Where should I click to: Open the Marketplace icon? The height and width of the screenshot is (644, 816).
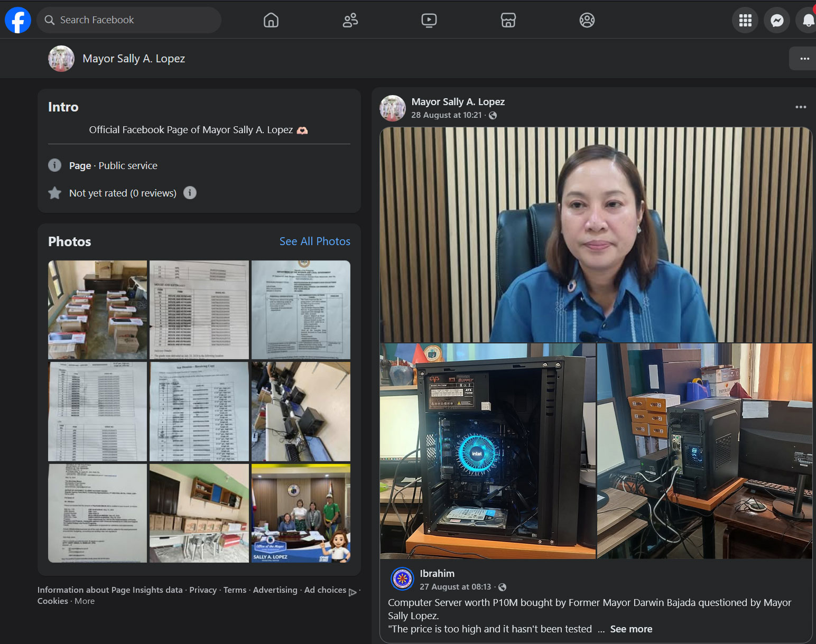[508, 20]
